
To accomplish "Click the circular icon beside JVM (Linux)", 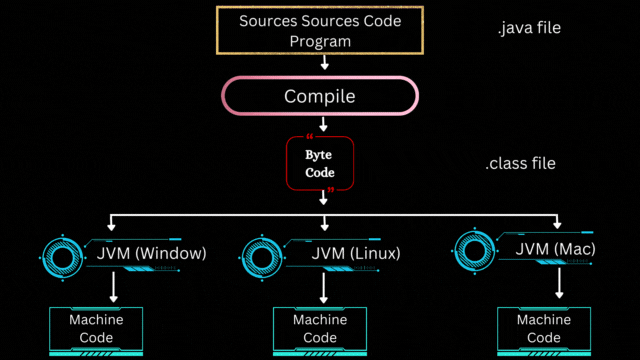I will (262, 258).
